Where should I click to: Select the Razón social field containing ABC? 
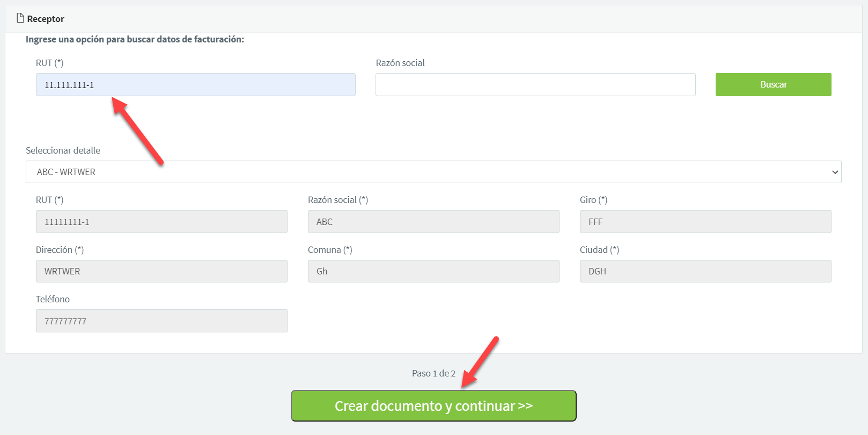[433, 222]
